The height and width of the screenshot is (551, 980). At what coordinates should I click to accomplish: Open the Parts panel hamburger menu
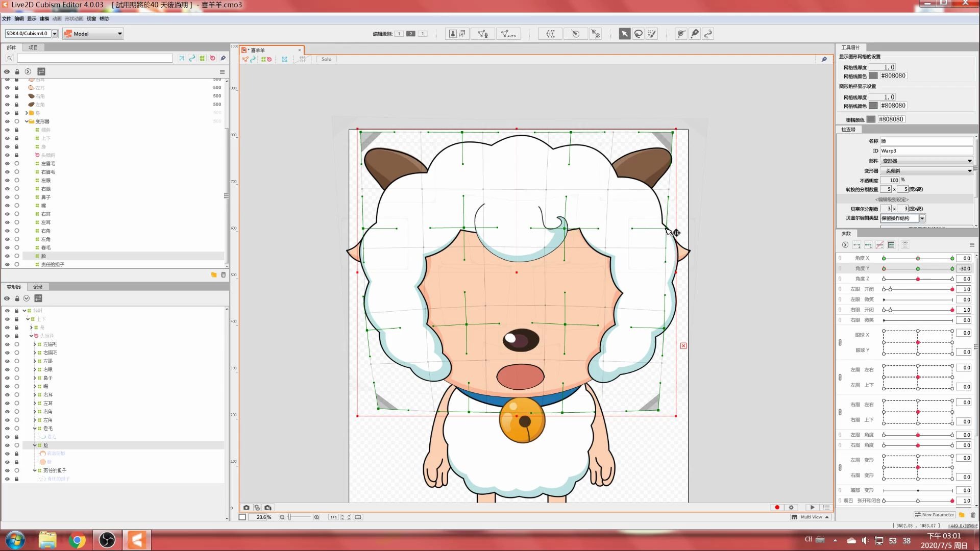tap(222, 72)
